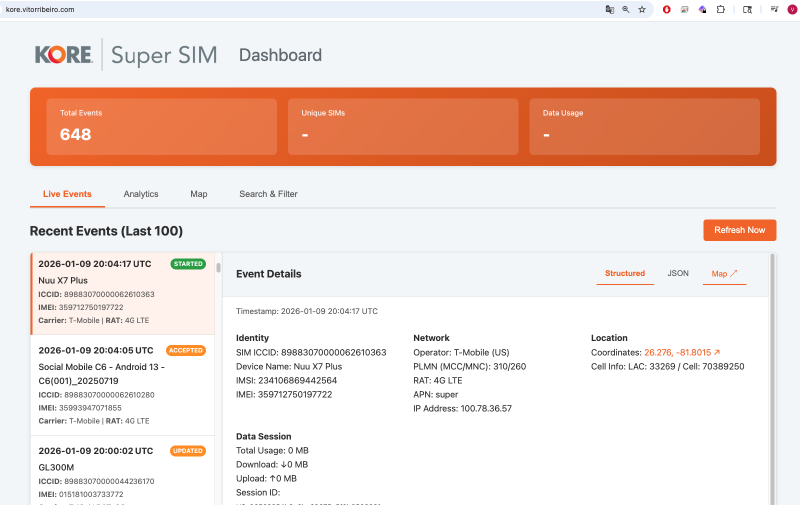
Task: Click IMSI: 234106869442564 value
Action: tap(286, 381)
